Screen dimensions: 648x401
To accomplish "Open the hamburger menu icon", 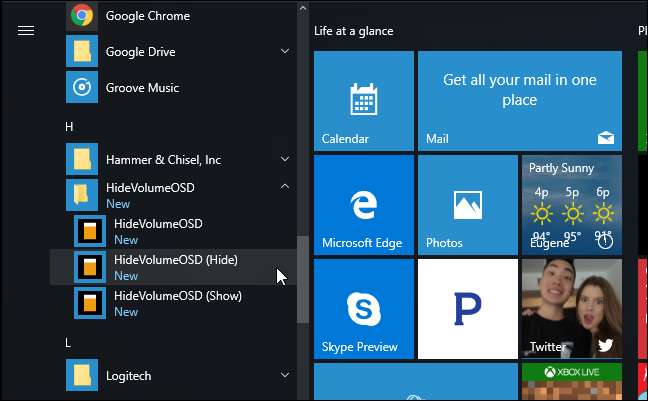I will pyautogui.click(x=26, y=30).
